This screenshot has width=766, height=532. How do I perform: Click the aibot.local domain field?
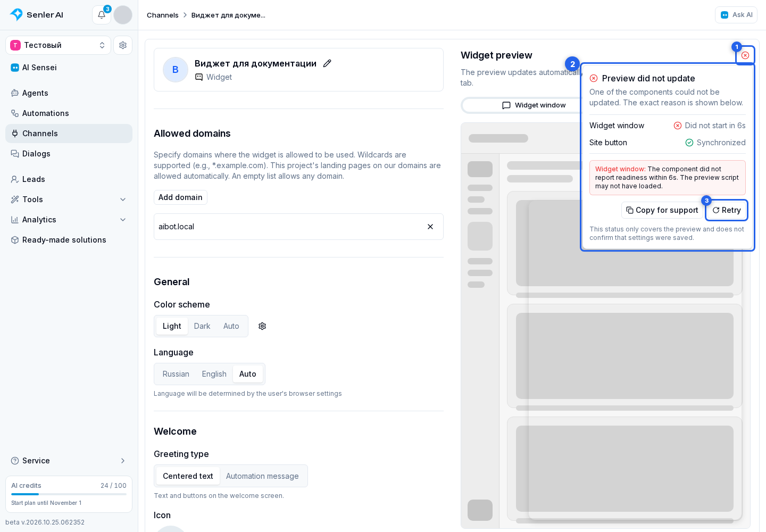click(298, 227)
